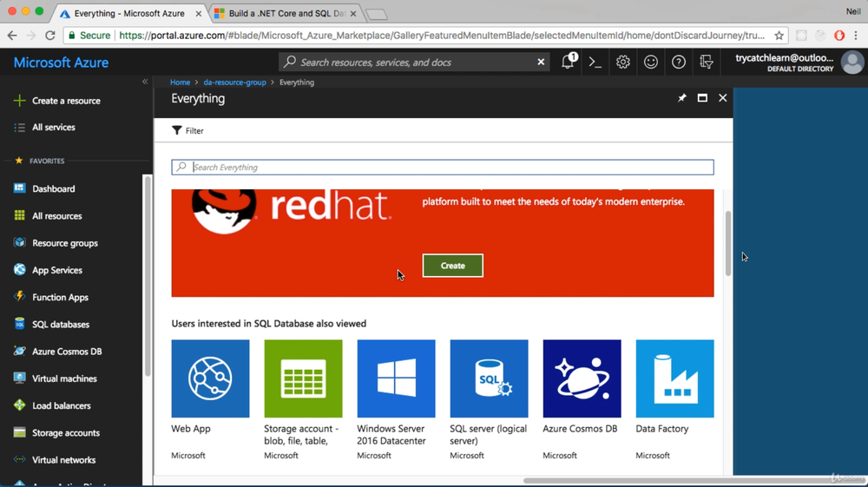Viewport: 868px width, 487px height.
Task: Click the Microsoft Azure logo text
Action: 61,63
